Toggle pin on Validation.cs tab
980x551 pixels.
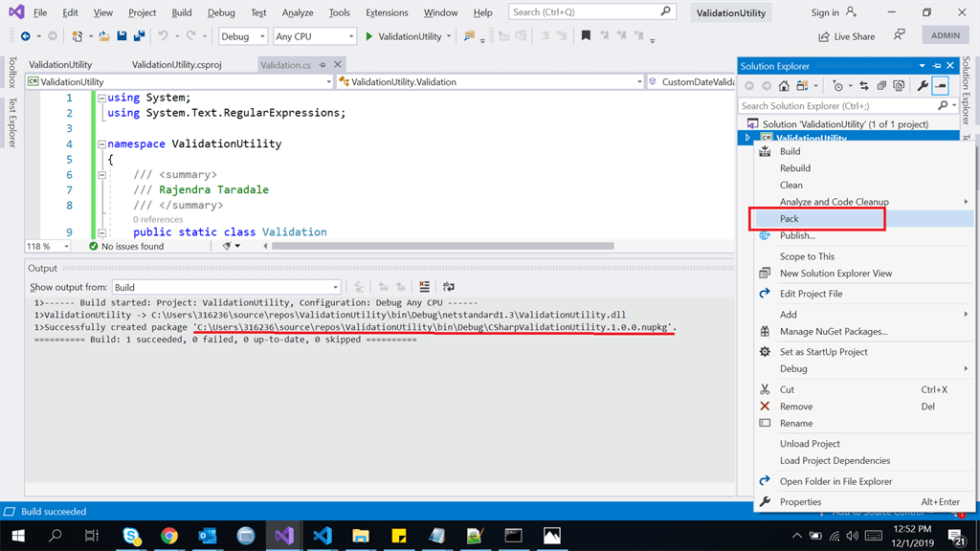[323, 64]
